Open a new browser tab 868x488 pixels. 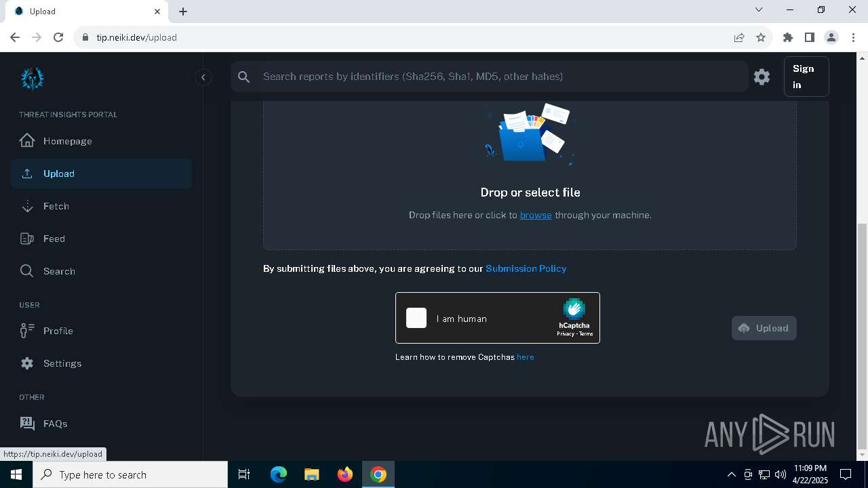[x=183, y=12]
